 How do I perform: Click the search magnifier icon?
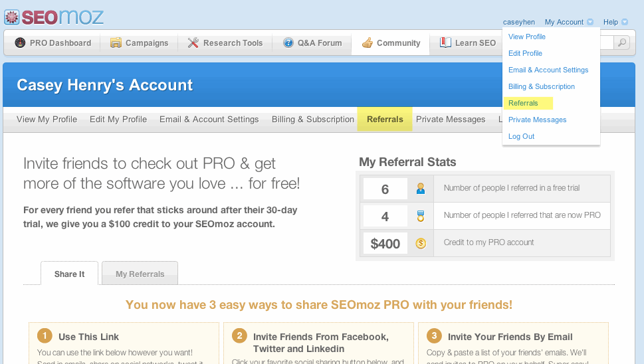coord(622,43)
